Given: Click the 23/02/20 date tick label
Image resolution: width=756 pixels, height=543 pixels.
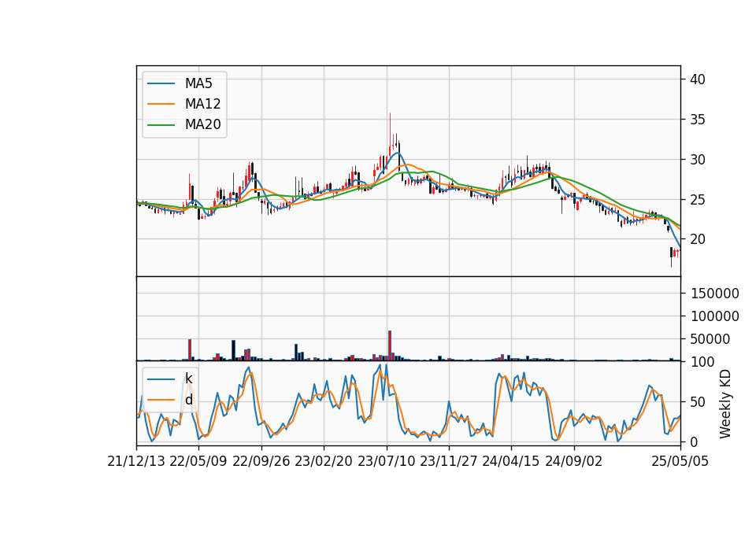Looking at the screenshot, I should (324, 461).
